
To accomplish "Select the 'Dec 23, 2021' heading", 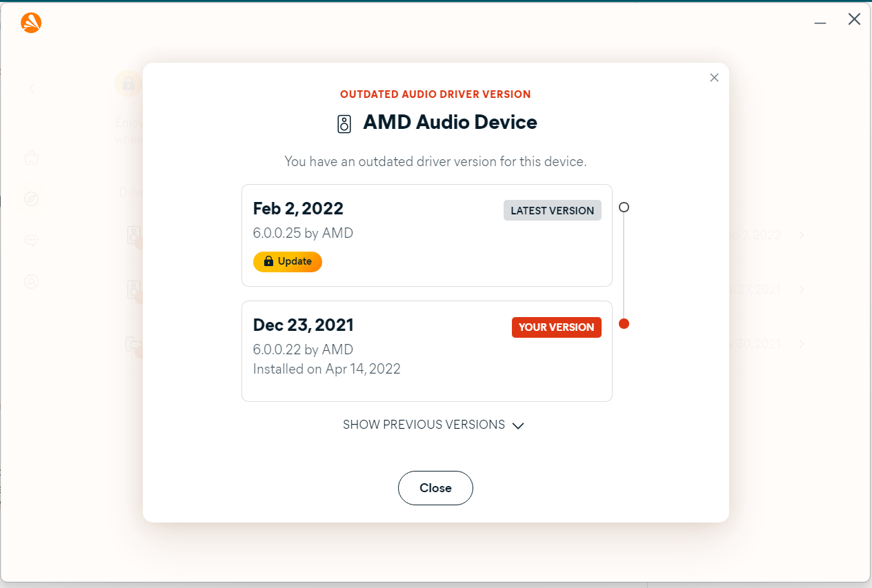I will click(x=304, y=325).
